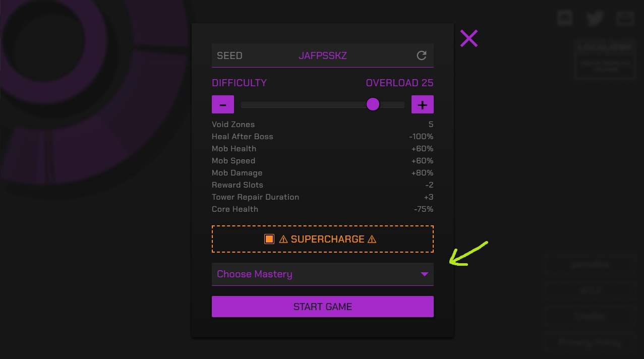The height and width of the screenshot is (359, 644).
Task: Click the envelope mail icon
Action: [x=625, y=19]
